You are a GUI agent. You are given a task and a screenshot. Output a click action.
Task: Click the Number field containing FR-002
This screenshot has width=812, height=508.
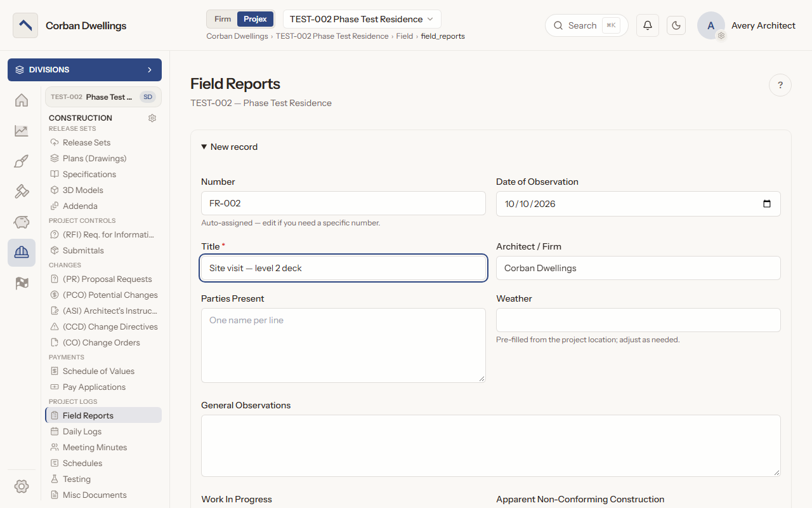343,204
